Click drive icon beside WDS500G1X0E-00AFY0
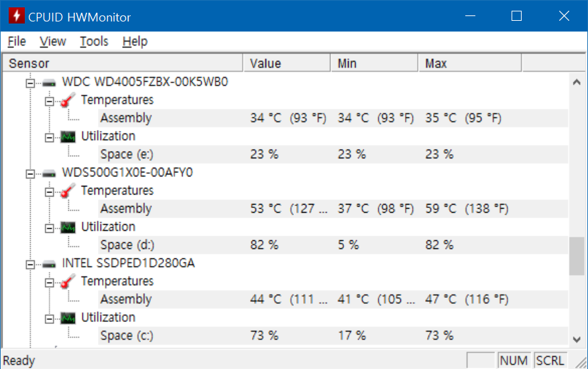The image size is (588, 369). (x=49, y=173)
